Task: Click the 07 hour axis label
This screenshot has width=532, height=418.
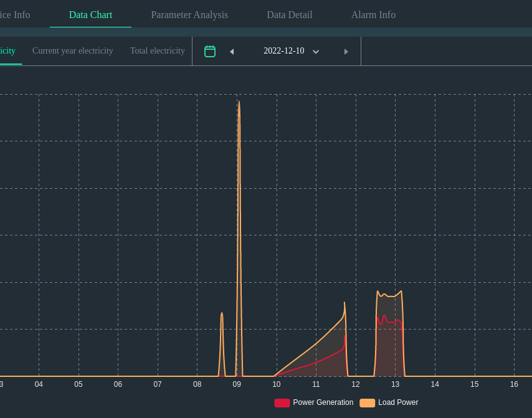Action: (x=158, y=384)
